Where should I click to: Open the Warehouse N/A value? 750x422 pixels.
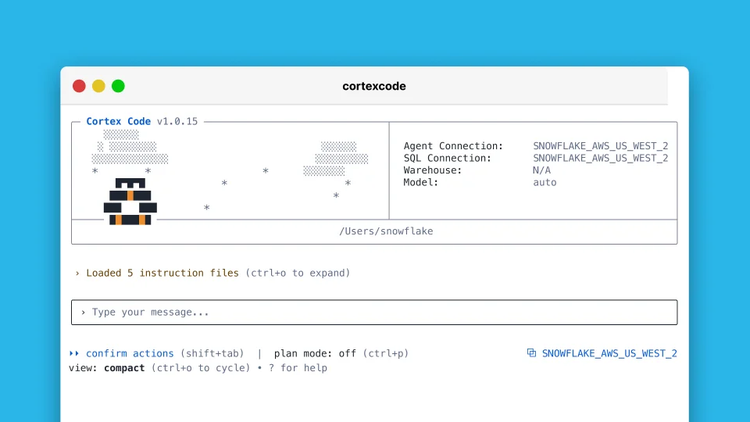pos(542,171)
